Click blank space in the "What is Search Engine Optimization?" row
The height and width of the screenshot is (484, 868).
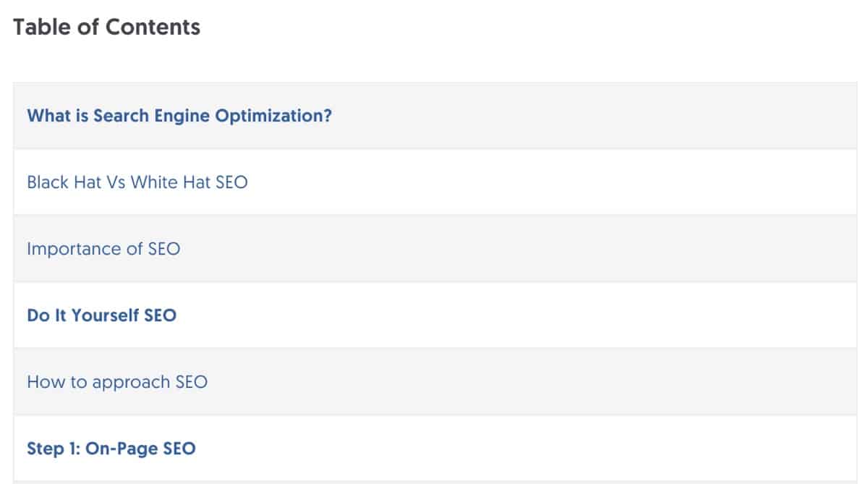[579, 116]
